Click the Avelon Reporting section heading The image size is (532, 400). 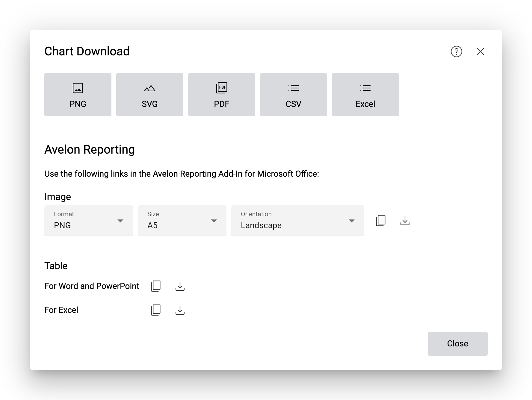point(90,150)
